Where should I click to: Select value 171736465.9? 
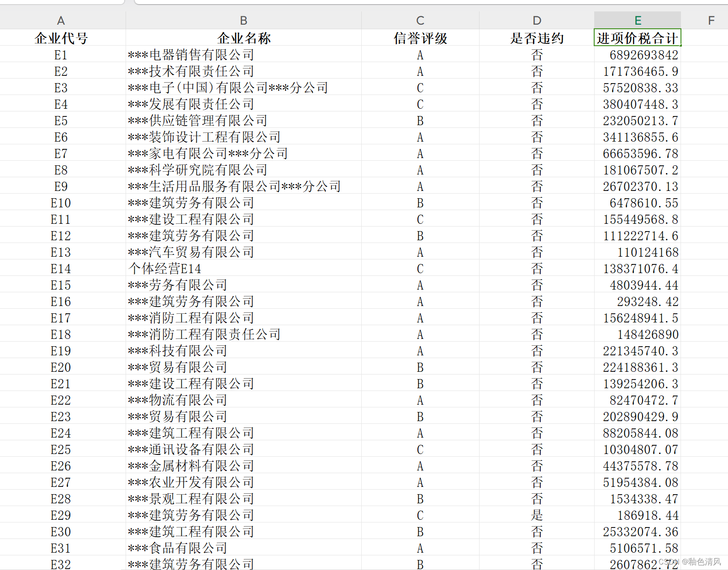pyautogui.click(x=638, y=71)
